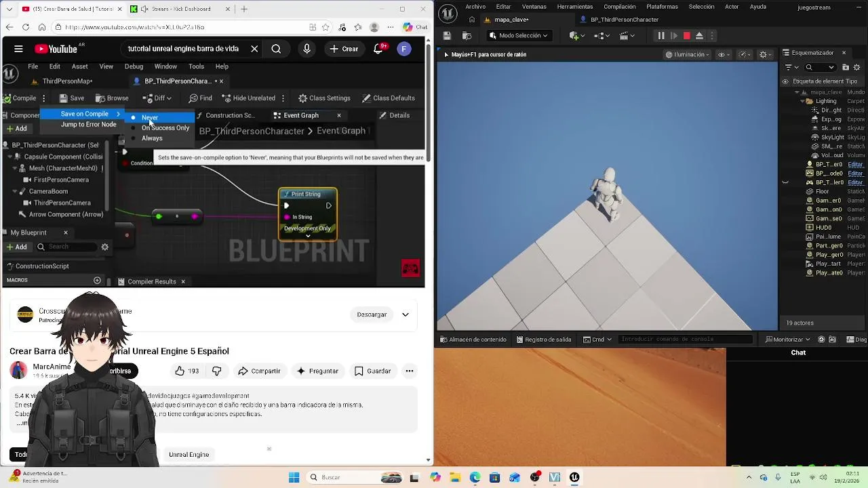Open the Archivo menu in Unreal
This screenshot has height=488, width=868.
pyautogui.click(x=475, y=7)
